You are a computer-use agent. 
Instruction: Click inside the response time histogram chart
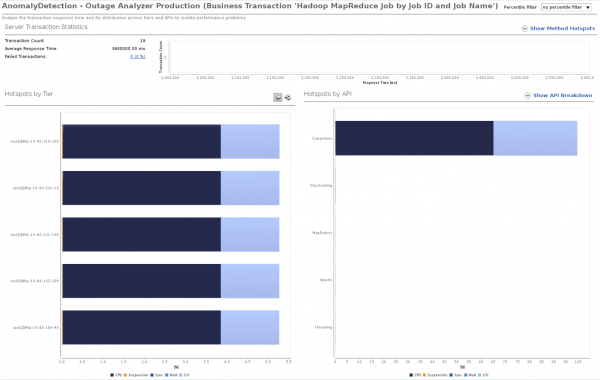pos(379,57)
